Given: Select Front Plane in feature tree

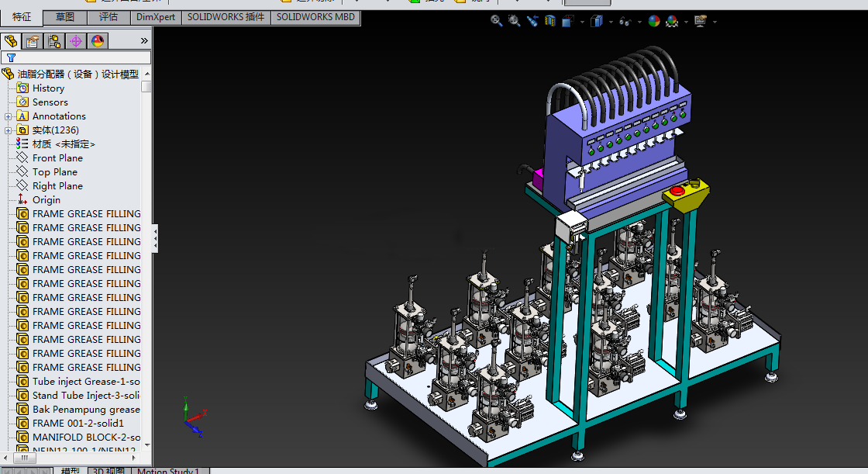Looking at the screenshot, I should (x=57, y=158).
